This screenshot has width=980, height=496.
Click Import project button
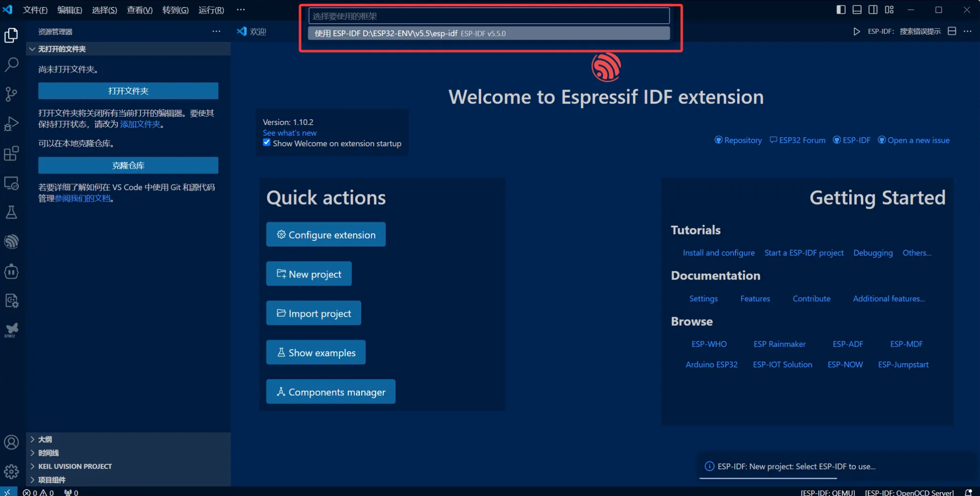click(x=314, y=313)
